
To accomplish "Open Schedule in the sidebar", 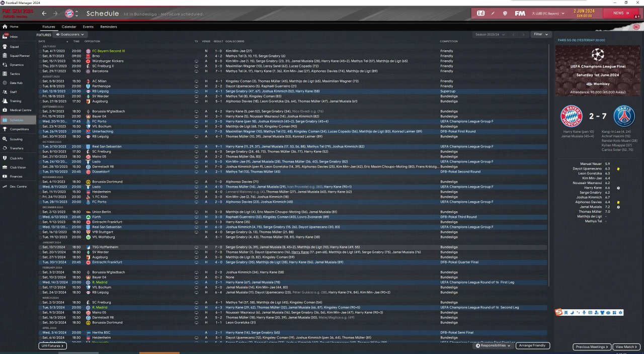I will [x=18, y=120].
